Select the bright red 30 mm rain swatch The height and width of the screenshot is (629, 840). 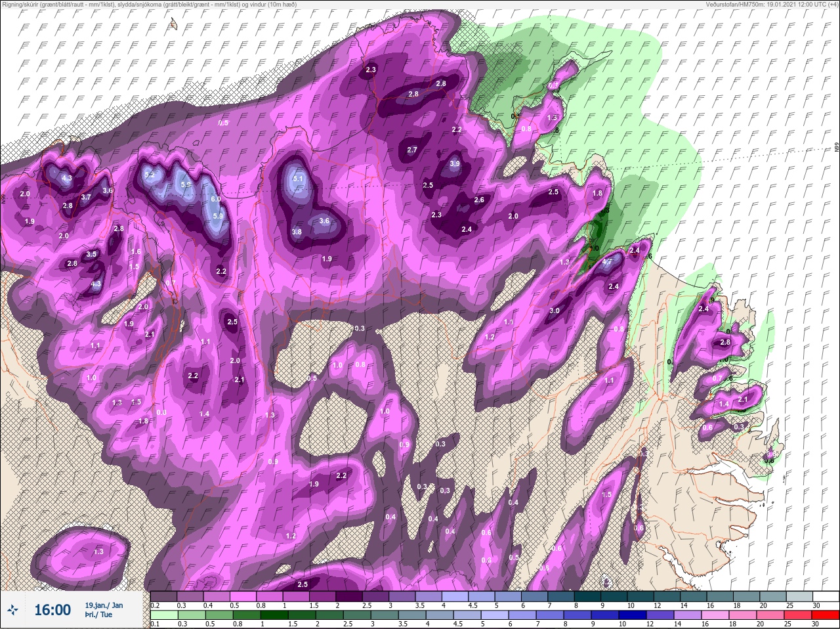click(826, 615)
